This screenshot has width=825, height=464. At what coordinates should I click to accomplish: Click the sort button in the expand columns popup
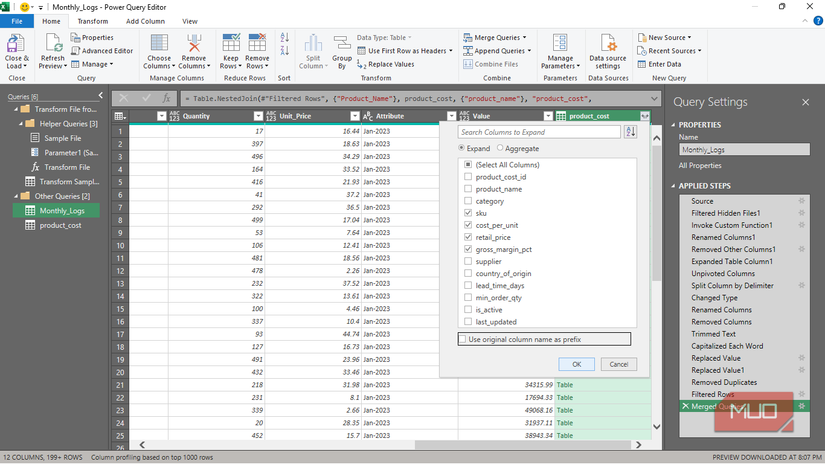pyautogui.click(x=630, y=132)
